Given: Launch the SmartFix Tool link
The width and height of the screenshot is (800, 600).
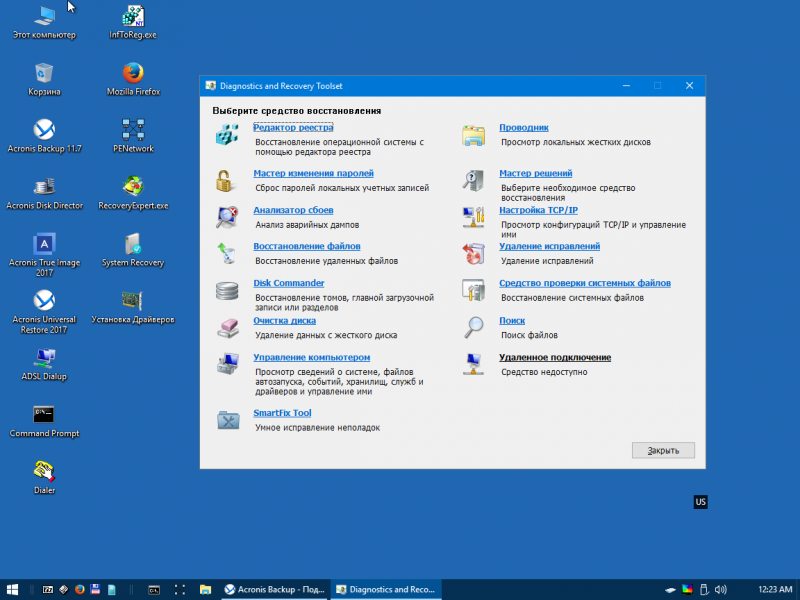Looking at the screenshot, I should tap(282, 413).
